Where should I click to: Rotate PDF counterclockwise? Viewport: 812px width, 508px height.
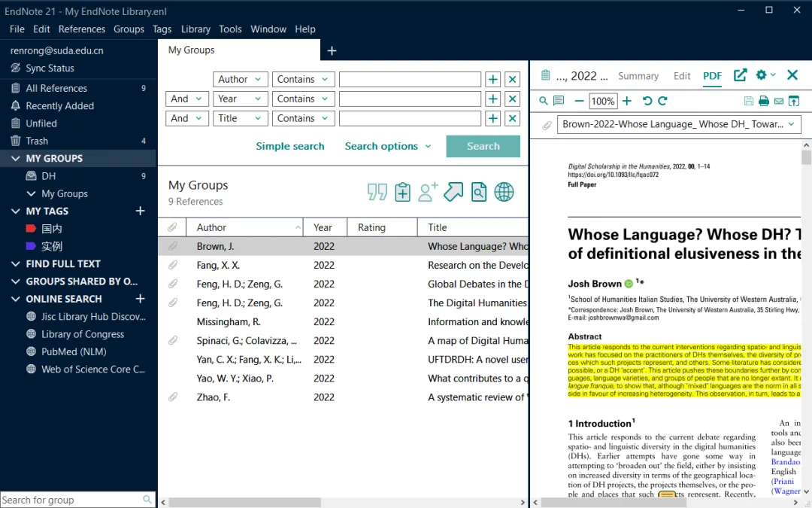[x=647, y=101]
